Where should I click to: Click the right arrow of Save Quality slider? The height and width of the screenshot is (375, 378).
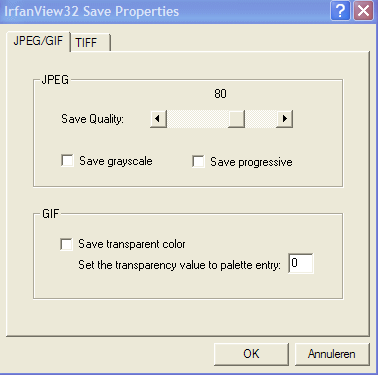285,119
